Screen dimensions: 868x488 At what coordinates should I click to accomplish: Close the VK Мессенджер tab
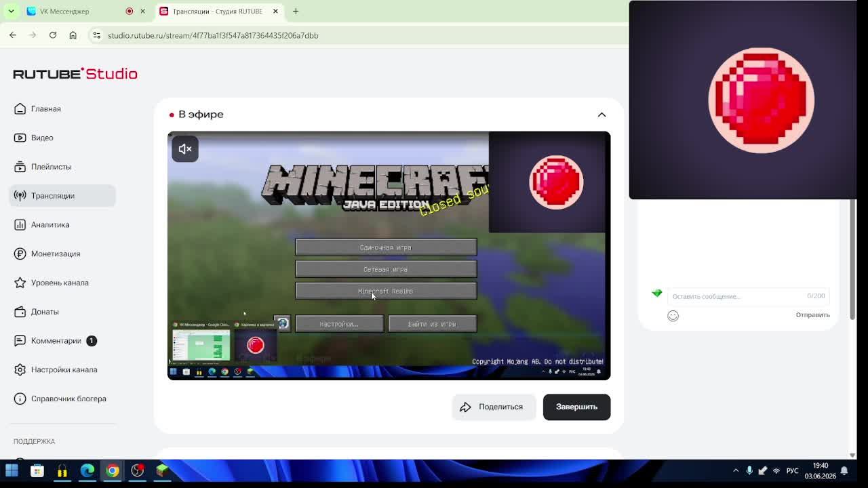point(142,12)
